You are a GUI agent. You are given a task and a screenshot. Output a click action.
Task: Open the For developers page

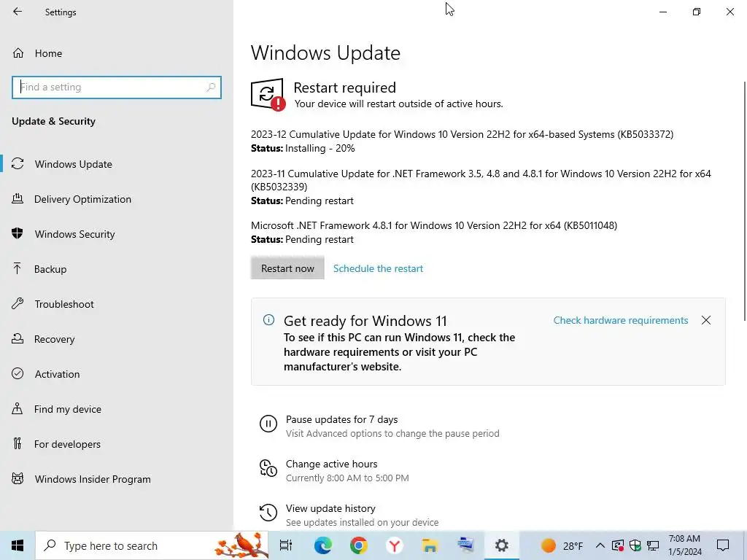tap(67, 444)
